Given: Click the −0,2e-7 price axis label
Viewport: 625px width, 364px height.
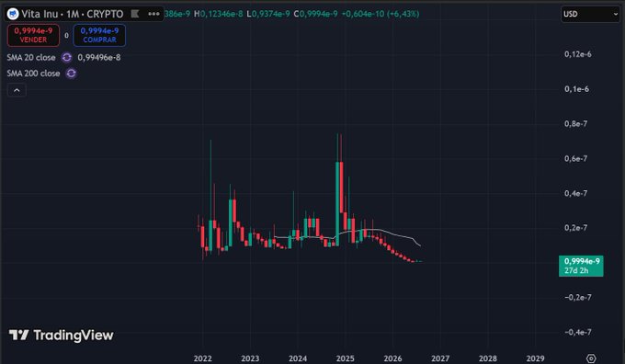Looking at the screenshot, I should (578, 298).
